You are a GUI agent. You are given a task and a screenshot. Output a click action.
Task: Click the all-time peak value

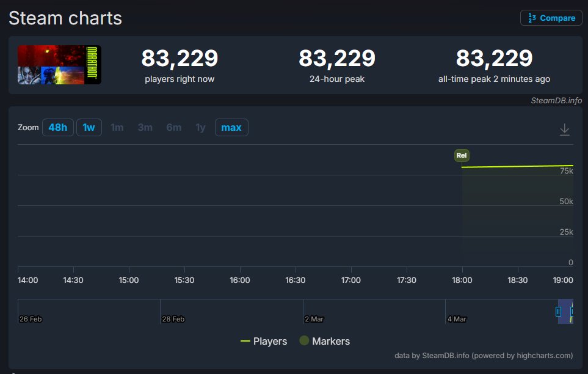tap(494, 58)
